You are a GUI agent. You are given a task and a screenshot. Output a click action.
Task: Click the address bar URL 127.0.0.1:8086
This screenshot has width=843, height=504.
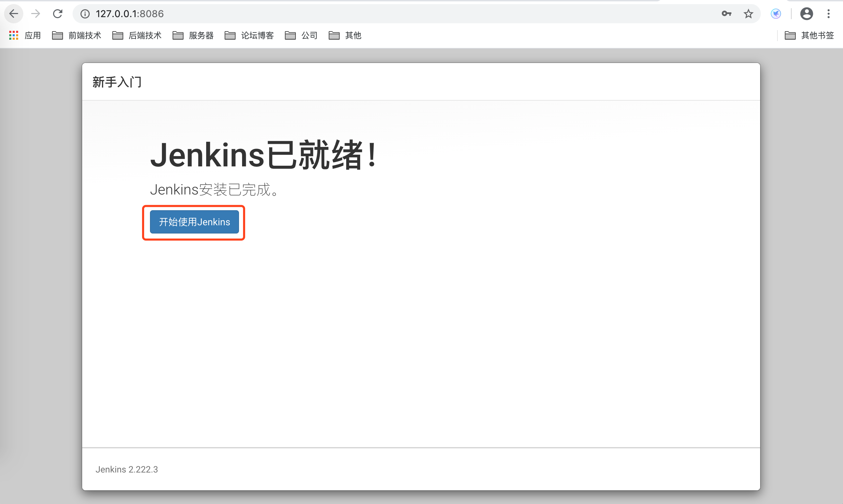coord(130,14)
